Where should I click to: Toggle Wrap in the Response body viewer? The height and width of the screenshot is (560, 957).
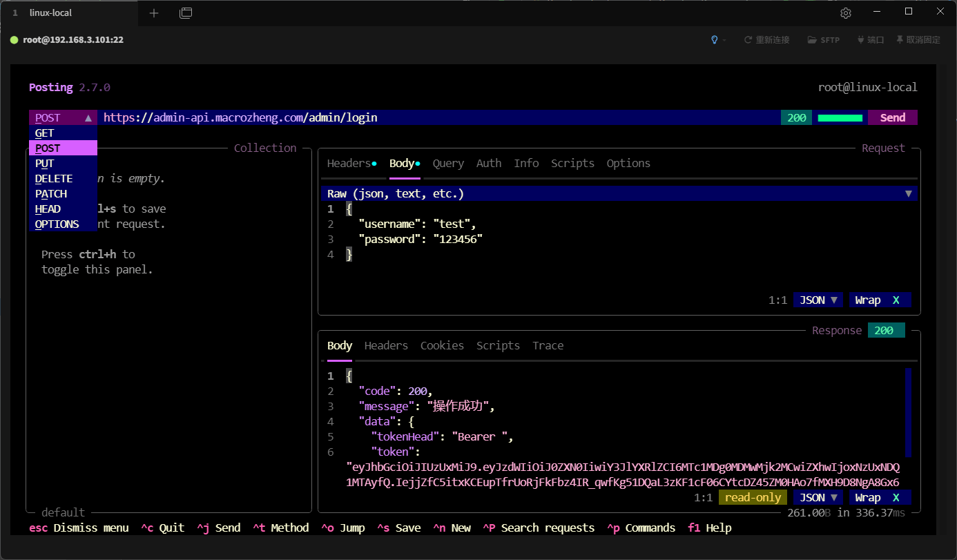(879, 498)
